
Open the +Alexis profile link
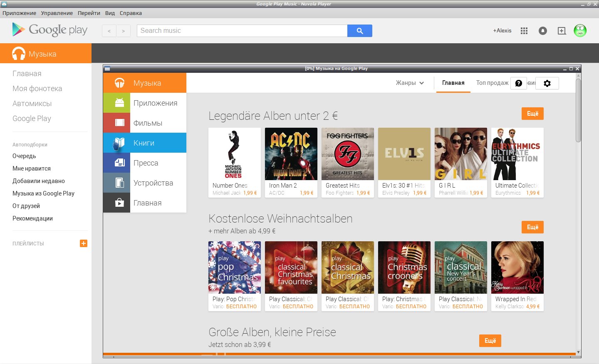click(x=502, y=30)
